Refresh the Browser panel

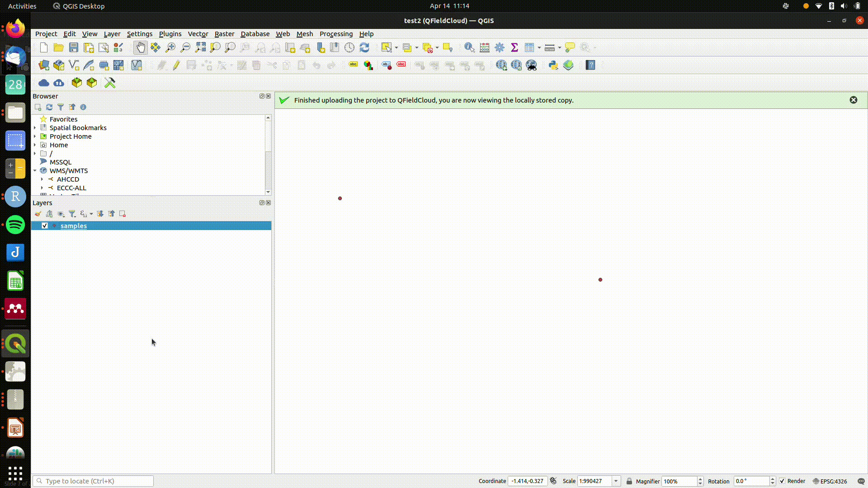[49, 107]
